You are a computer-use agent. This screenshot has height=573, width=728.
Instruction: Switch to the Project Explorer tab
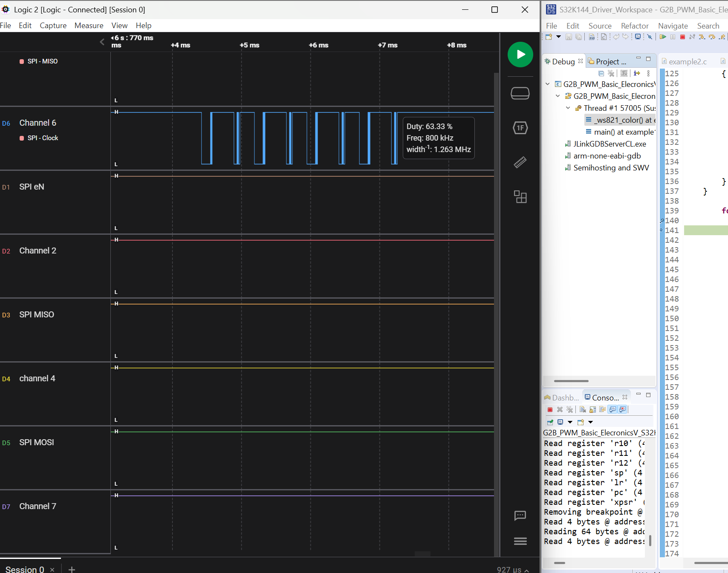tap(607, 62)
